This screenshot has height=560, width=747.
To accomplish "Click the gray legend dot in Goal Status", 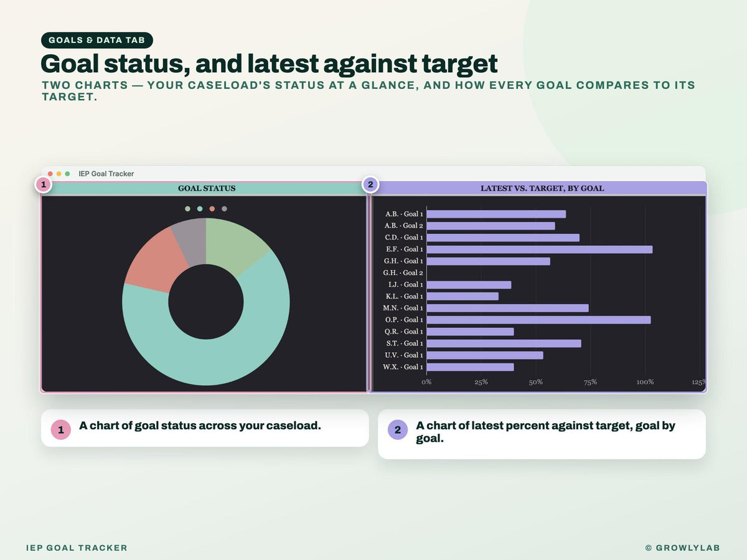I will (224, 209).
